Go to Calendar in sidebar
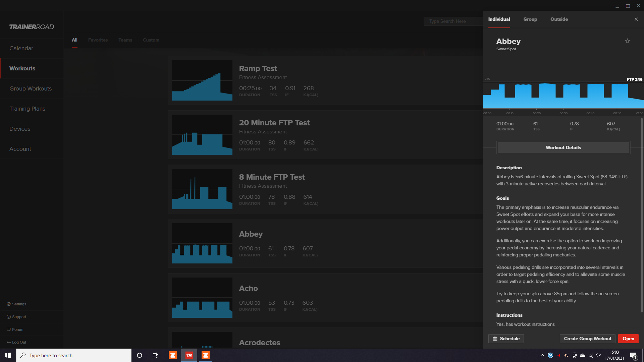Viewport: 644px width, 362px height. [x=21, y=48]
